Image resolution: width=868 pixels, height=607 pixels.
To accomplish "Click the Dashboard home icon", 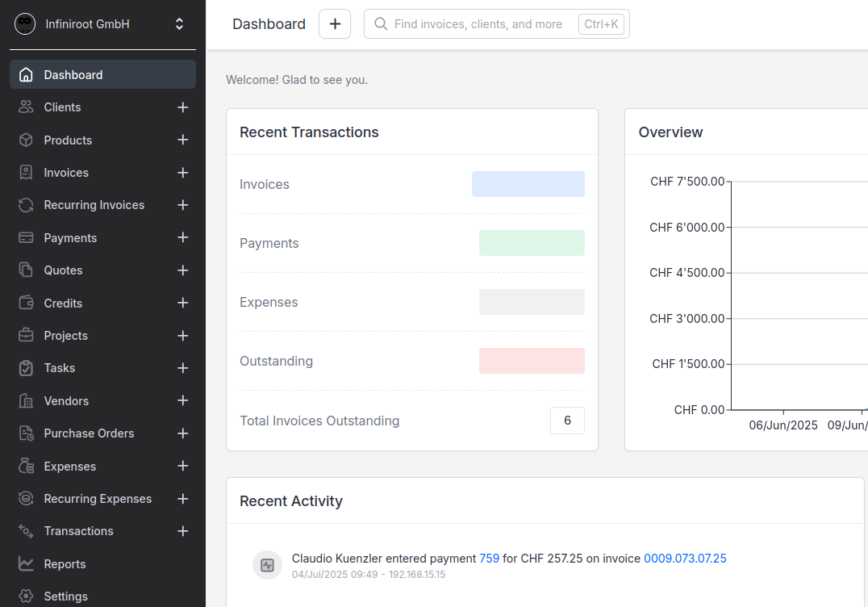I will point(26,75).
